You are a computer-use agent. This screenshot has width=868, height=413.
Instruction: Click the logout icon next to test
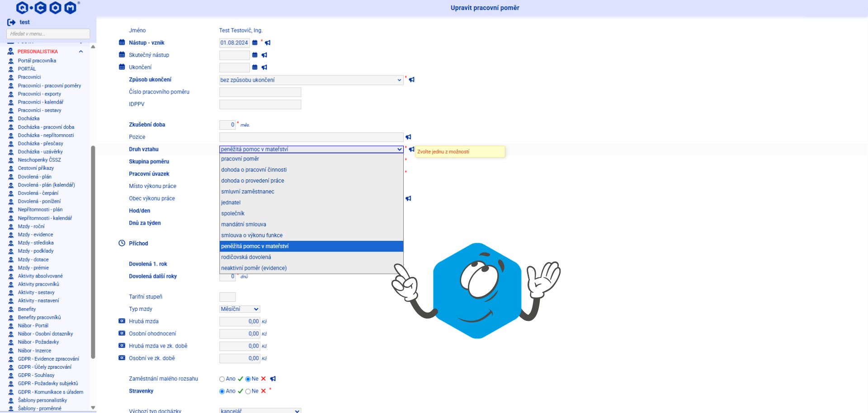coord(11,22)
